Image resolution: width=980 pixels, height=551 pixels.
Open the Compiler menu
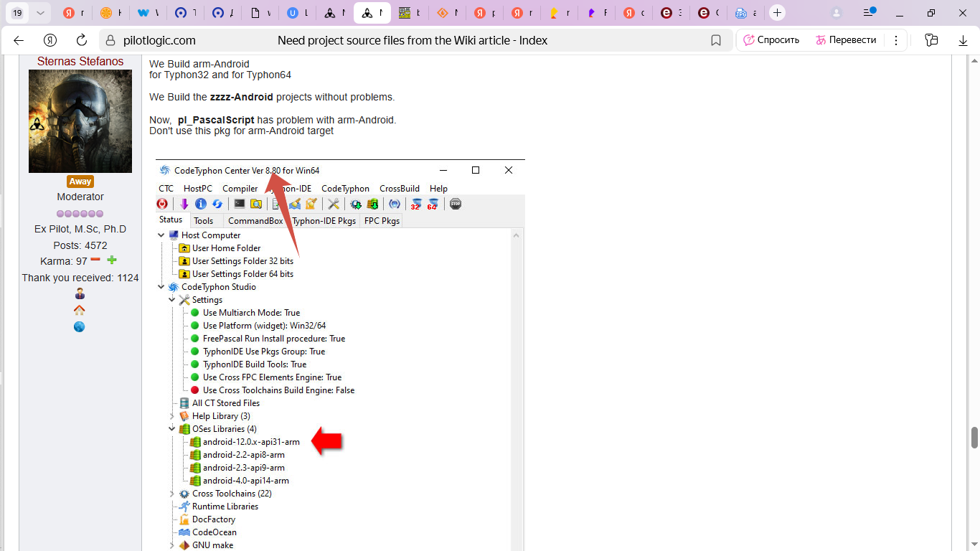pos(240,189)
